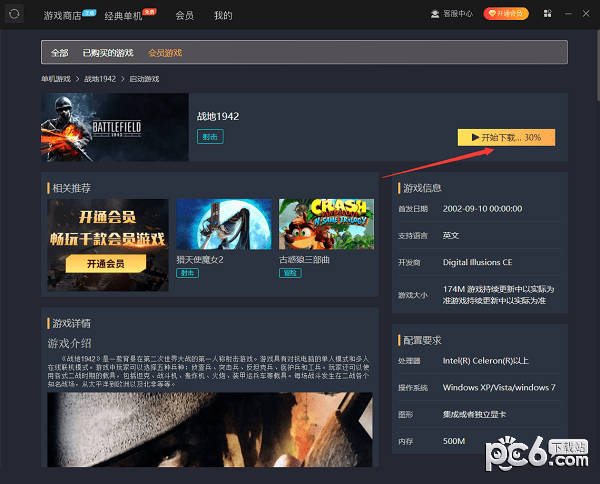Click the Battlefield 1942 cover image
This screenshot has height=484, width=600.
tap(115, 127)
